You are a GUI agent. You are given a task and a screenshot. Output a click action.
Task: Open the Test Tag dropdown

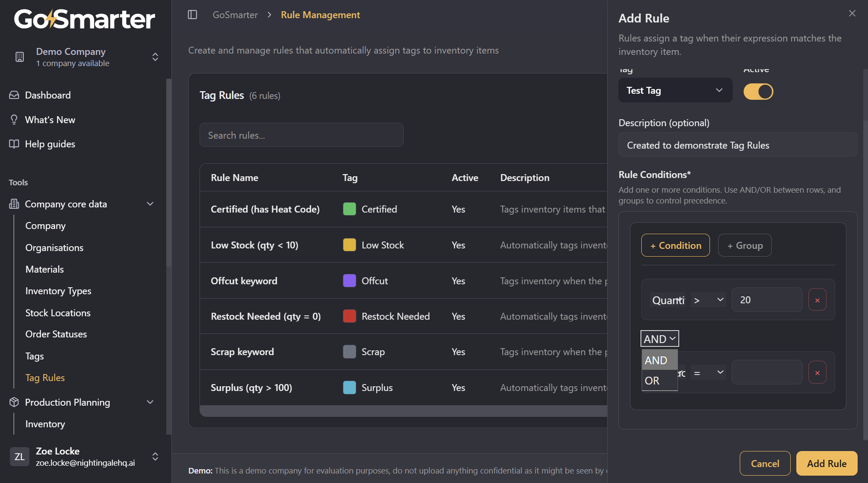pos(675,90)
